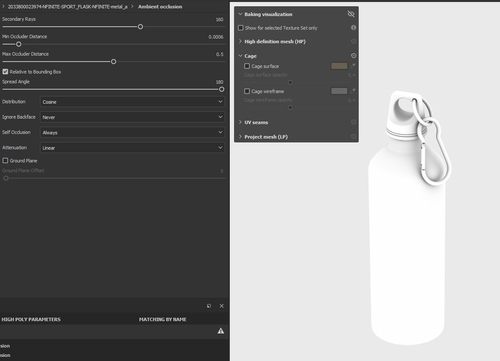Enable the Cage surface checkbox
The image size is (500, 361).
[x=247, y=66]
